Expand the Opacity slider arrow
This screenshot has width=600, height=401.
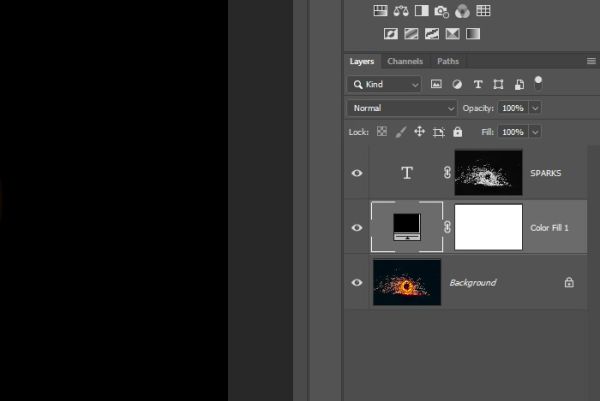point(535,108)
